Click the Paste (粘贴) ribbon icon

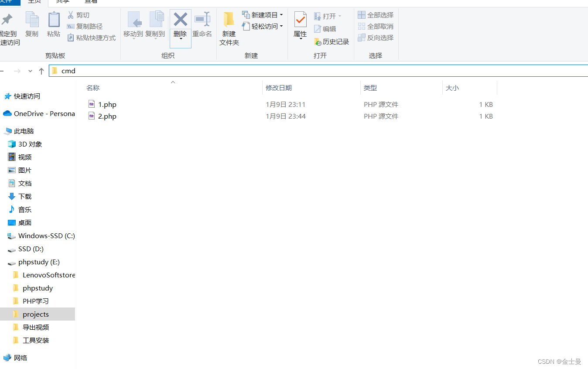coord(54,19)
